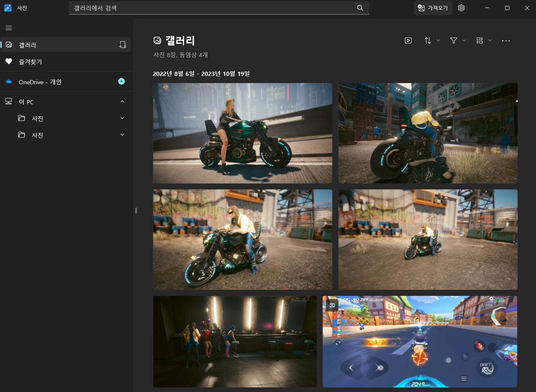This screenshot has height=392, width=536.
Task: Click the gallery view layout icon
Action: point(480,40)
